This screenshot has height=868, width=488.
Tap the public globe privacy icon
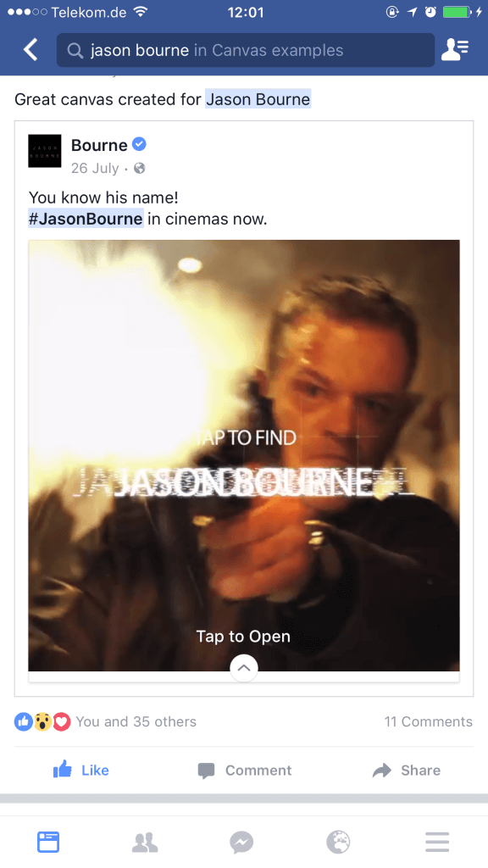[140, 168]
